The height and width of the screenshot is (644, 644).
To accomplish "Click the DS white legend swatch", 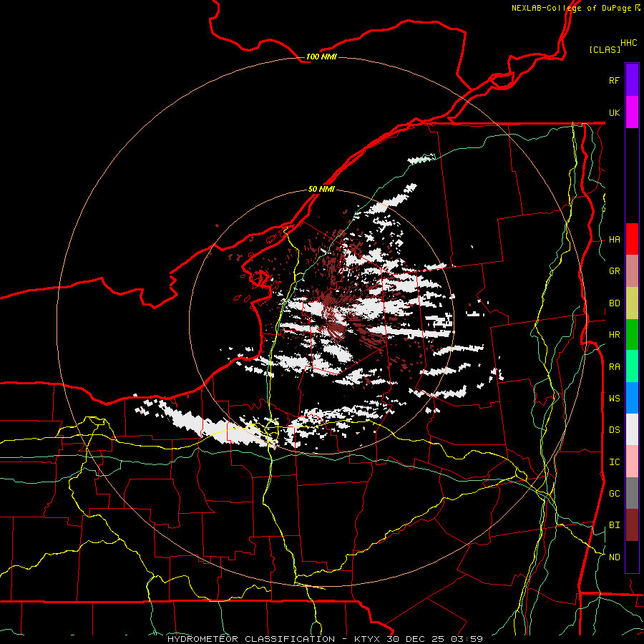I will click(x=632, y=429).
